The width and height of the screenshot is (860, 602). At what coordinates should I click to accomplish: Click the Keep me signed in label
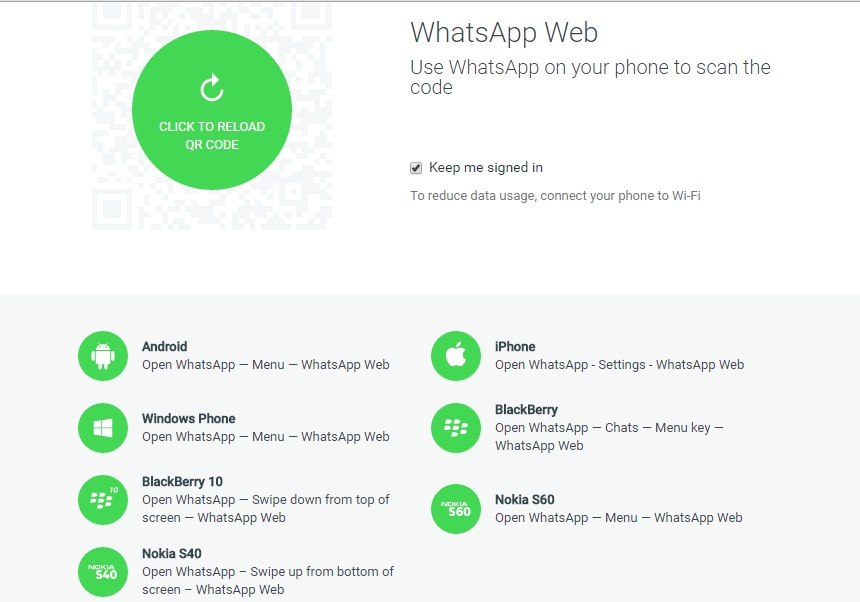tap(486, 167)
